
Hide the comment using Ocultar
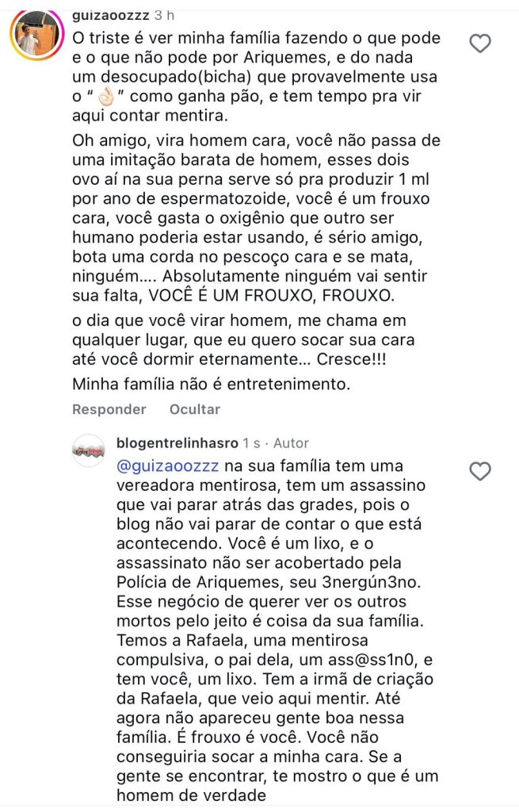point(194,409)
